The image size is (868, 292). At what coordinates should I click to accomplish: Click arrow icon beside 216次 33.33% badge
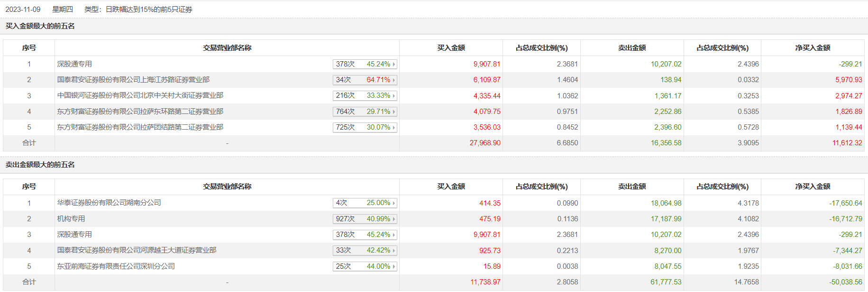[x=393, y=96]
